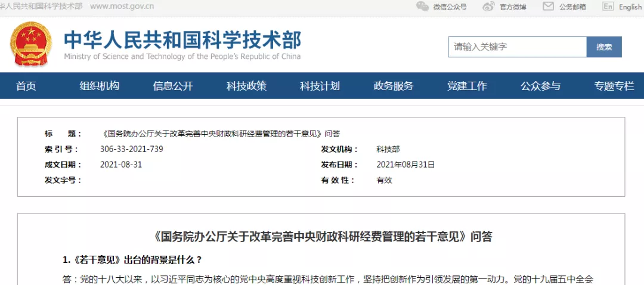
Task: Open the 组织机构 menu
Action: point(100,86)
